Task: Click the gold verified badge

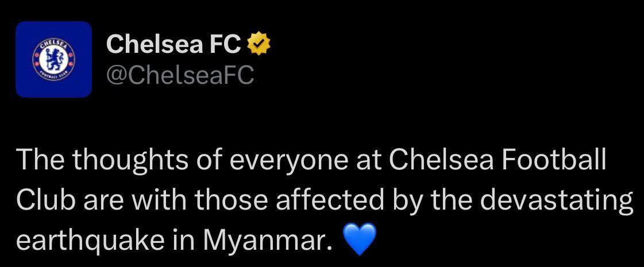Action: (x=259, y=45)
